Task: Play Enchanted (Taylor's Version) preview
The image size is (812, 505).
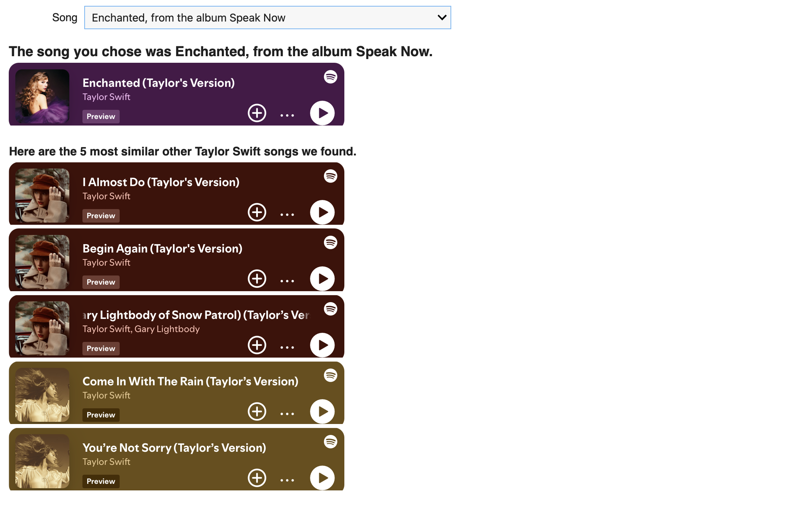Action: click(x=322, y=113)
